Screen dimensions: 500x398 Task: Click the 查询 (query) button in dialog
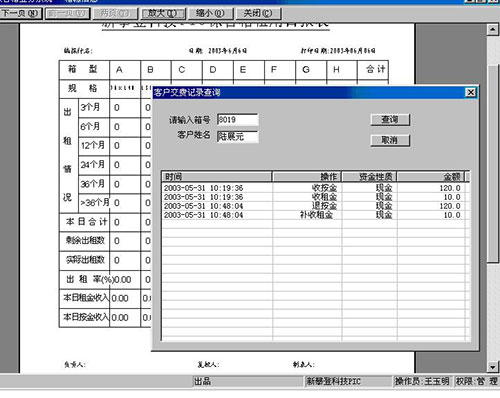pyautogui.click(x=390, y=120)
